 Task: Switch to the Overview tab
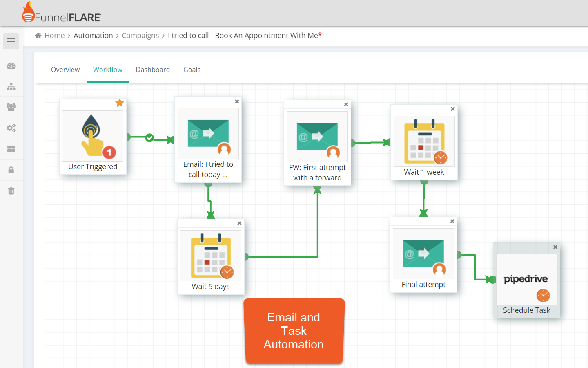point(65,70)
